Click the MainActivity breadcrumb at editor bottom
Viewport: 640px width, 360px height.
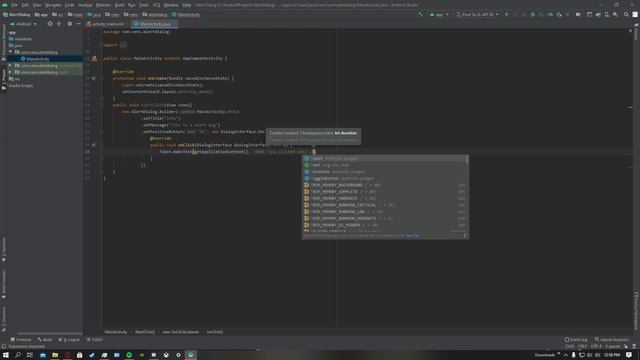click(116, 332)
